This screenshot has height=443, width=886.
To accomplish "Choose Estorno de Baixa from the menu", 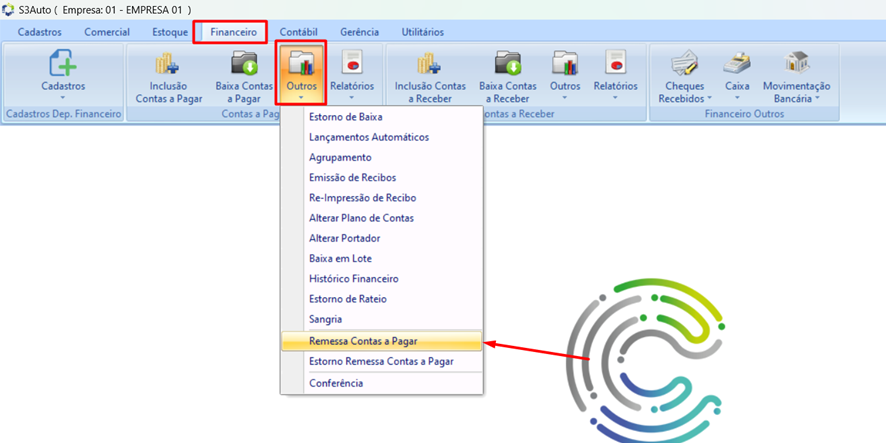I will click(x=345, y=117).
